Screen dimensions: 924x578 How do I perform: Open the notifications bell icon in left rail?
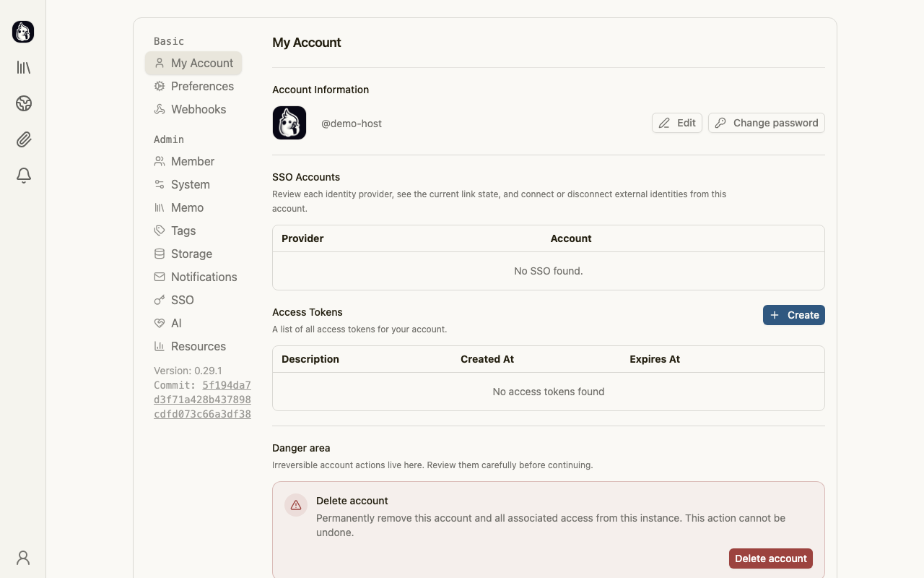(23, 176)
